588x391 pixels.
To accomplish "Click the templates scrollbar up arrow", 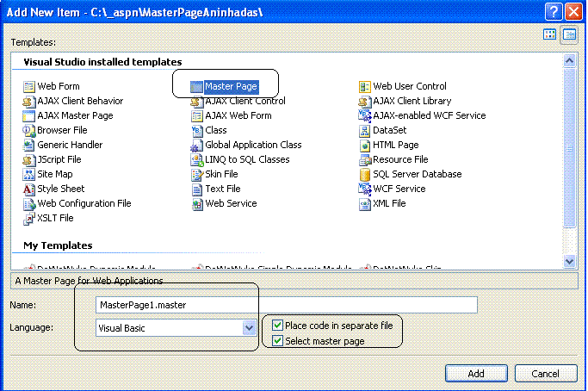I will [x=570, y=61].
